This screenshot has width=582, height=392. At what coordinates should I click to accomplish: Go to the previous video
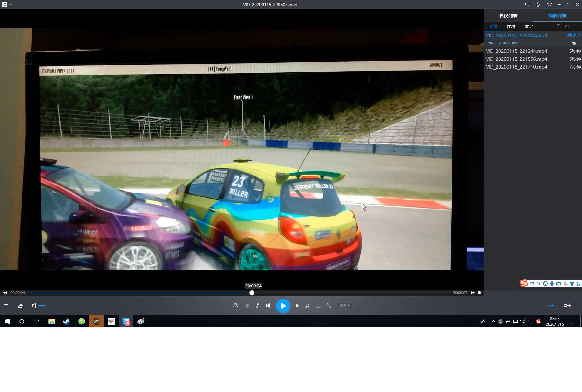pos(268,306)
